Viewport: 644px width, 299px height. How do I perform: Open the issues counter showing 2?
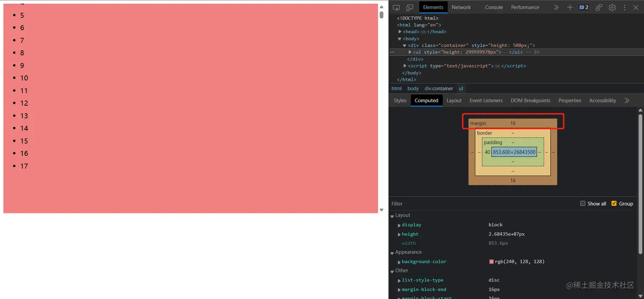pyautogui.click(x=584, y=7)
